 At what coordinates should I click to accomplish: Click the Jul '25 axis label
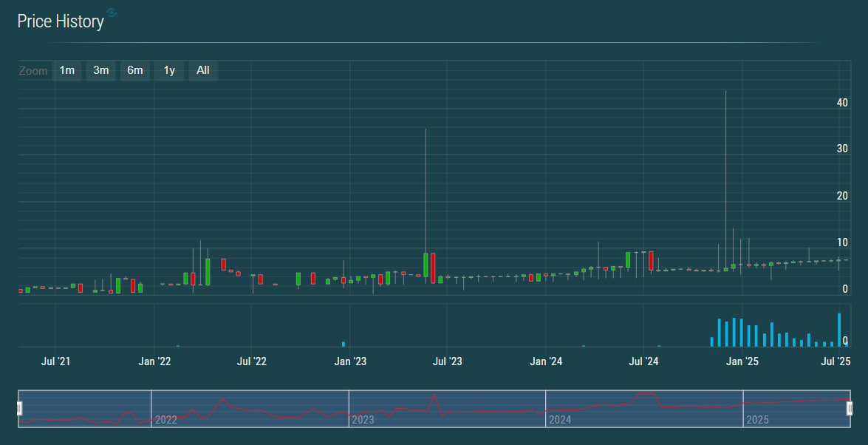(836, 362)
